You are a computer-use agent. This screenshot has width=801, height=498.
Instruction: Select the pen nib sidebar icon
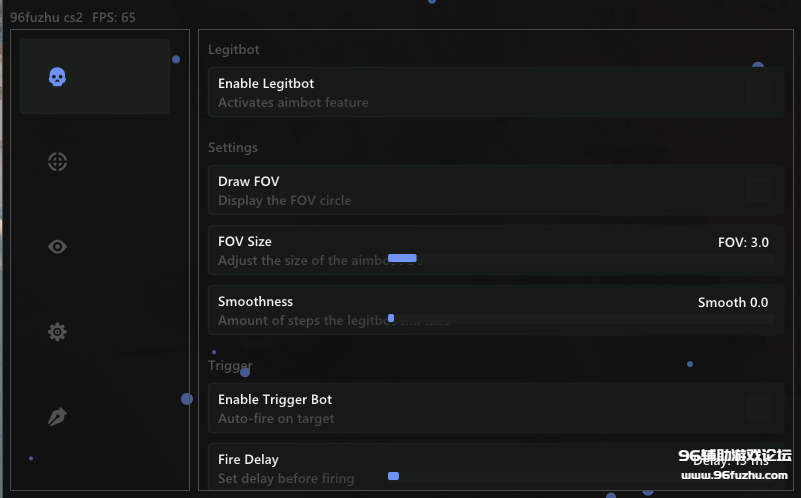(57, 417)
